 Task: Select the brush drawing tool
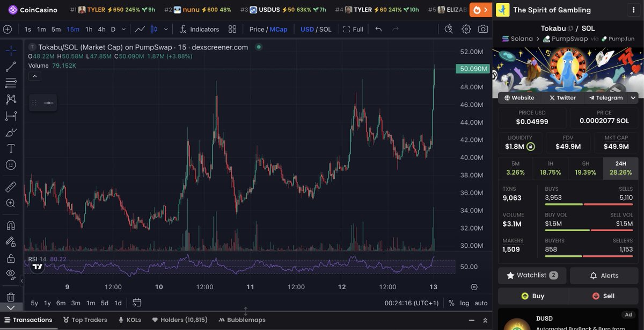11,132
